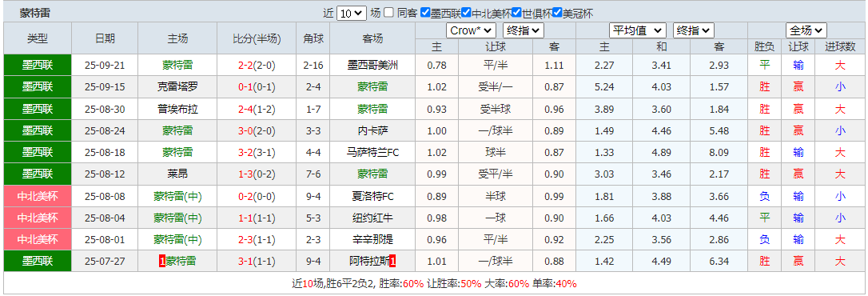Click the 受半/一 handicap cell

click(x=496, y=87)
